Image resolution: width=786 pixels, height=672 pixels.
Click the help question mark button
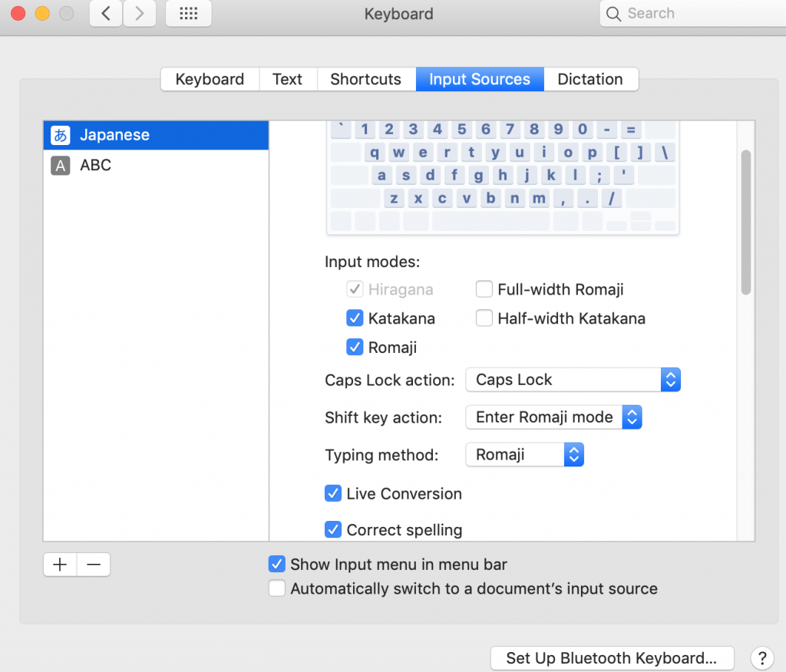click(x=761, y=657)
